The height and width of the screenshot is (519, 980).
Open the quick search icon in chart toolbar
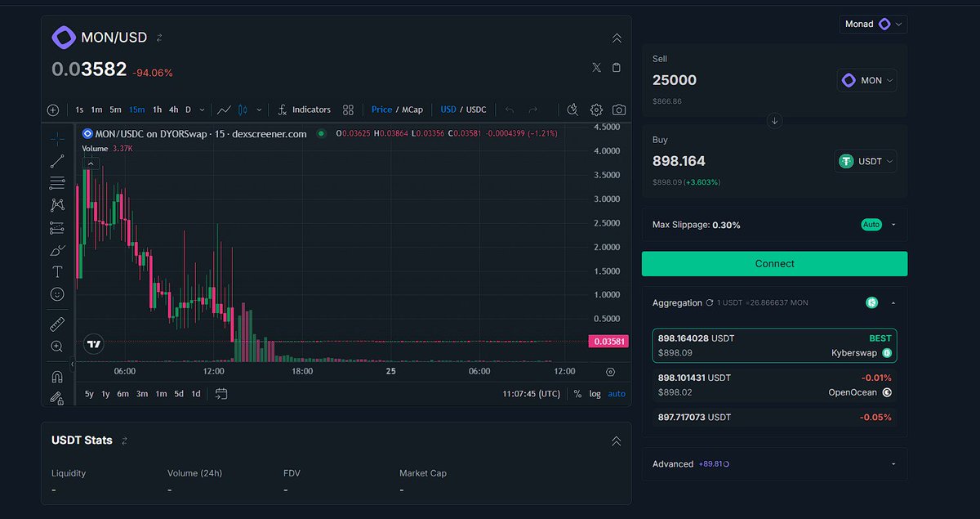pyautogui.click(x=572, y=110)
